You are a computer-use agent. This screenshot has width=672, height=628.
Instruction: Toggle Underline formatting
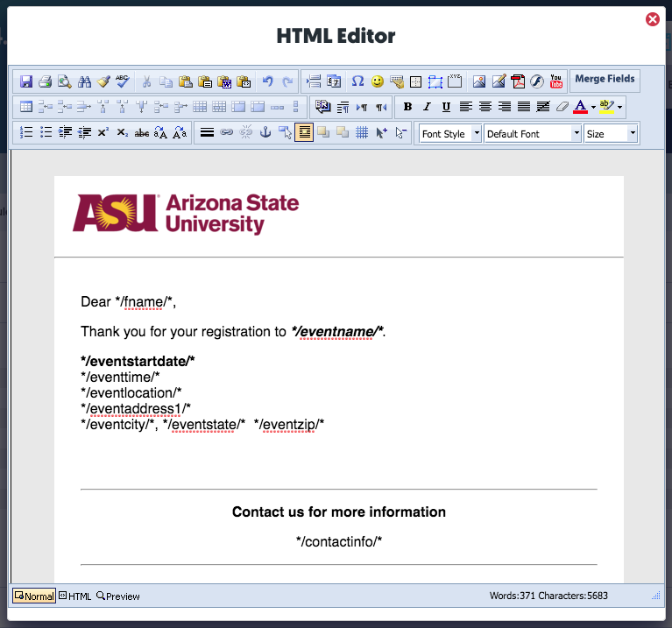click(x=446, y=107)
